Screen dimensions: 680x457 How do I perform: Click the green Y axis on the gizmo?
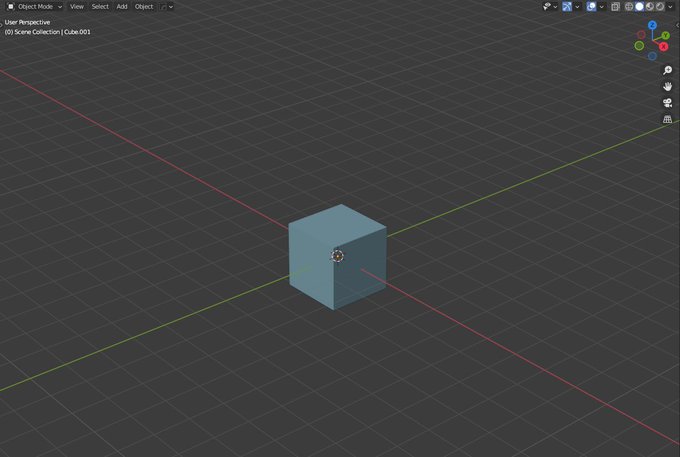(x=665, y=36)
